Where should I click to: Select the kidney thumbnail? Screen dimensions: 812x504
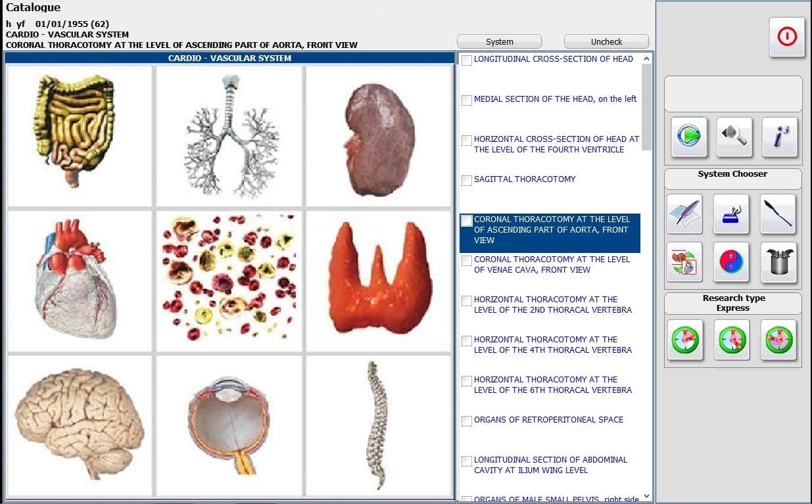(x=379, y=136)
